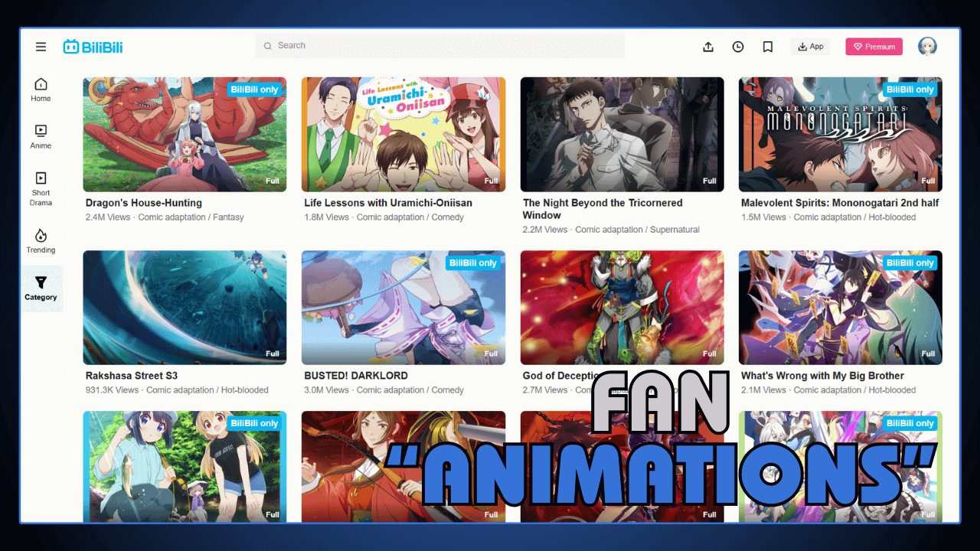Open "Dragon's House-Hunting" title link
This screenshot has height=551, width=980.
click(142, 203)
